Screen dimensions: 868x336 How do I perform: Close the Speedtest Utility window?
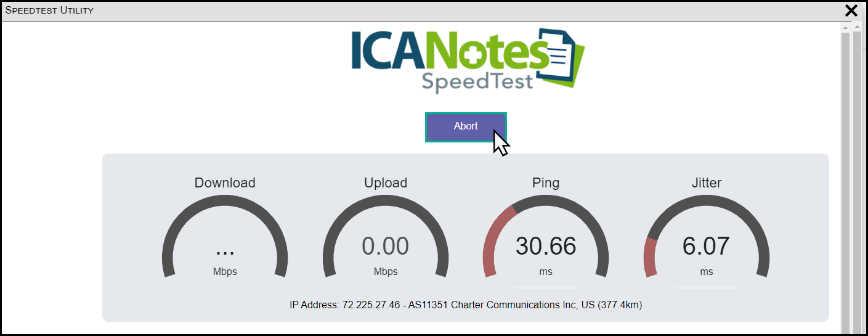coord(851,10)
